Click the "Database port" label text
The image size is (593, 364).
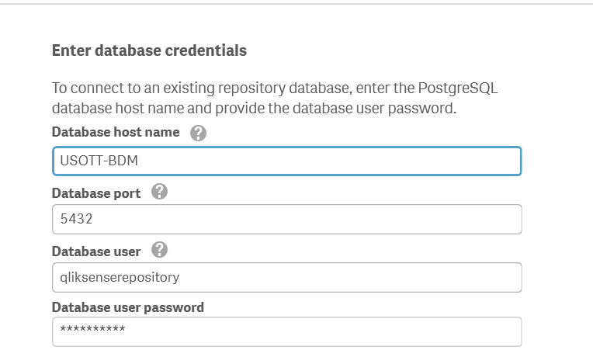(x=96, y=192)
